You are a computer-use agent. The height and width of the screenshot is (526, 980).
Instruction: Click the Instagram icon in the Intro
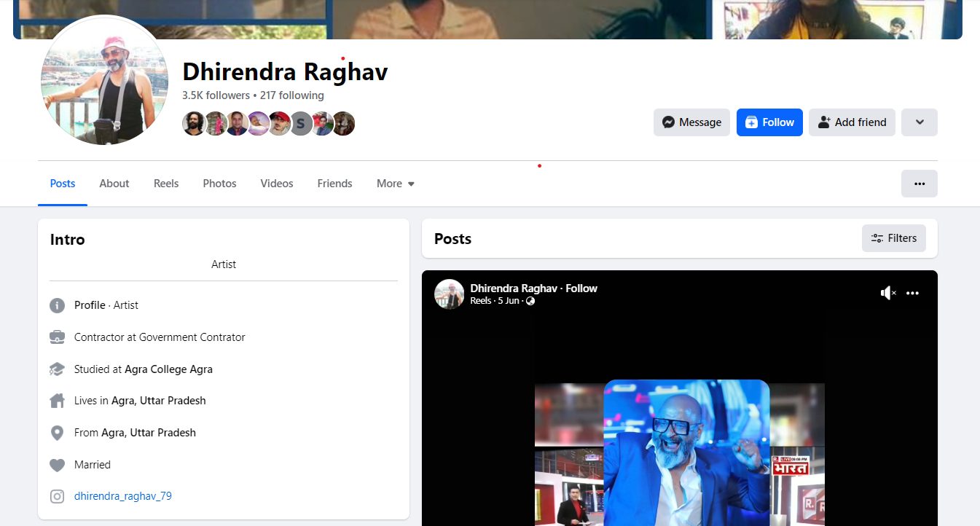57,497
